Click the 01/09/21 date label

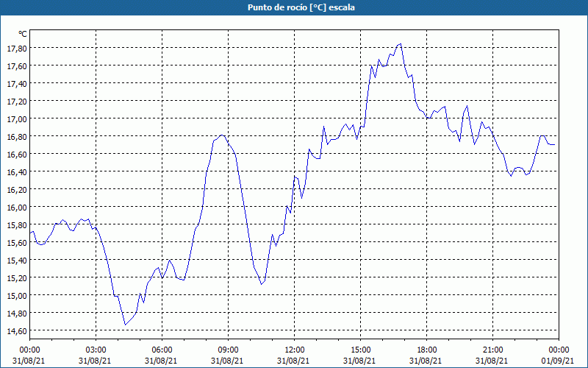tap(558, 361)
